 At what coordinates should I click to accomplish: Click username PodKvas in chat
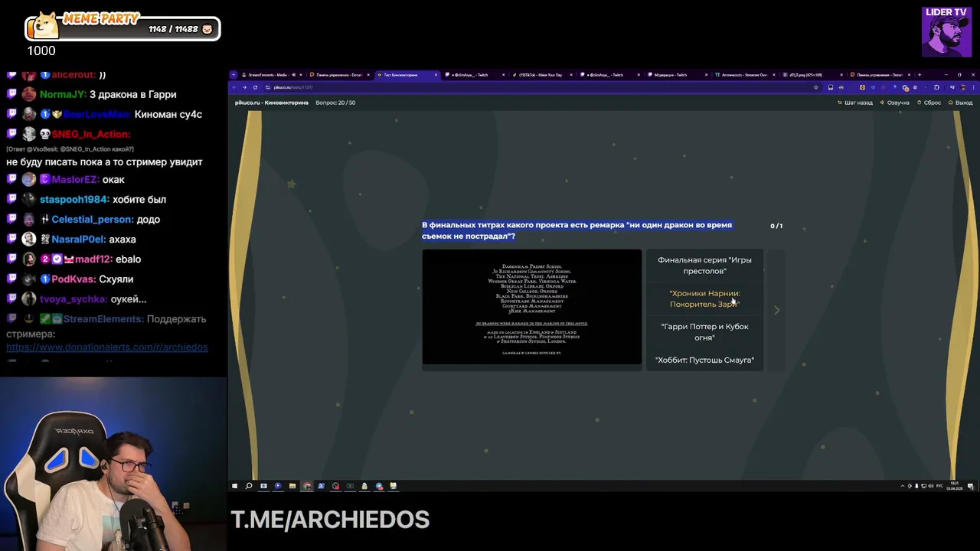[73, 279]
